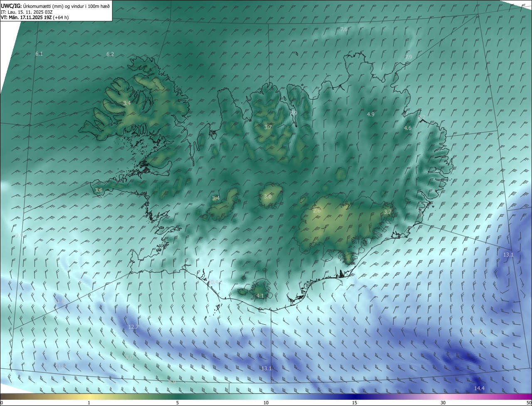The width and height of the screenshot is (532, 406).
Task: Click the 50 tick on the color scale
Action: (529, 403)
